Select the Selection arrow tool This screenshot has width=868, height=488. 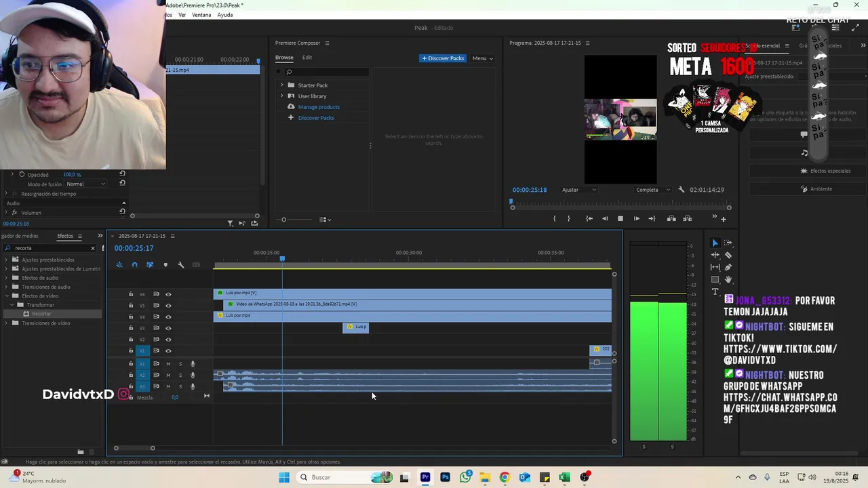tap(715, 243)
